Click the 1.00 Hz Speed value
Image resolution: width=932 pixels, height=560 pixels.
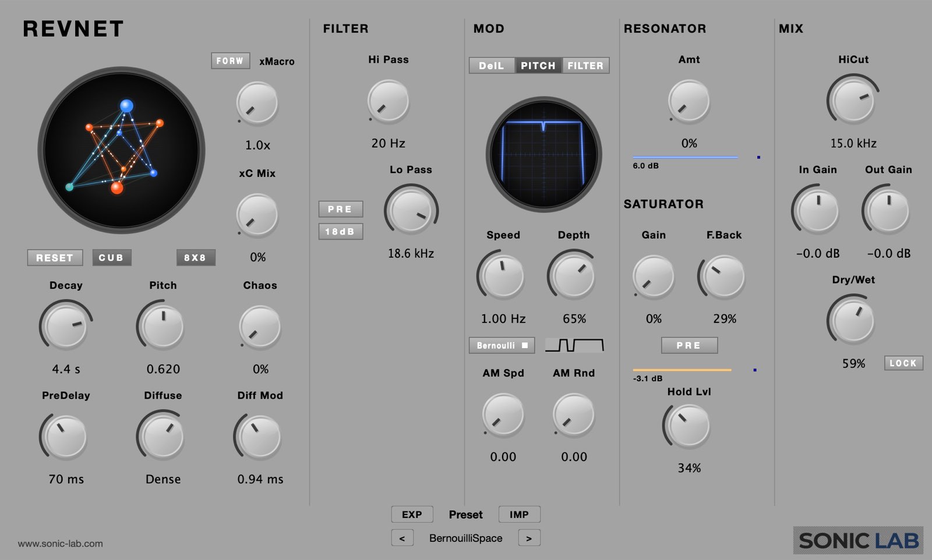tap(503, 319)
